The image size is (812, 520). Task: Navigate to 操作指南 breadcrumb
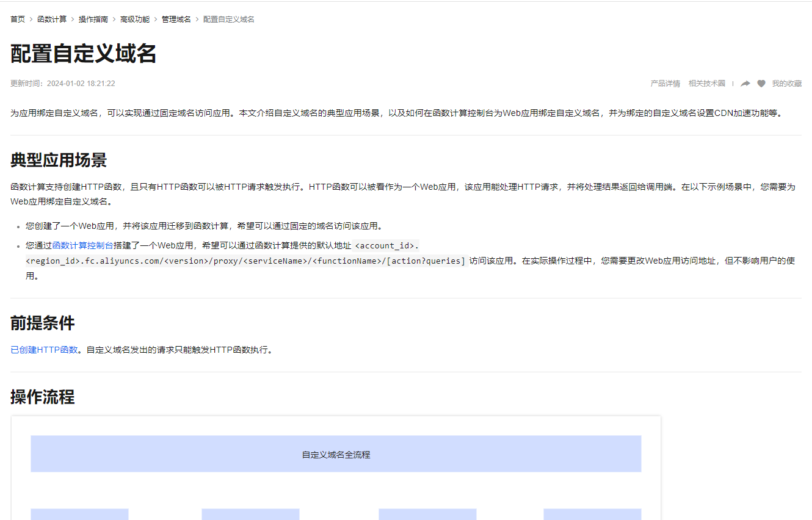click(x=93, y=20)
